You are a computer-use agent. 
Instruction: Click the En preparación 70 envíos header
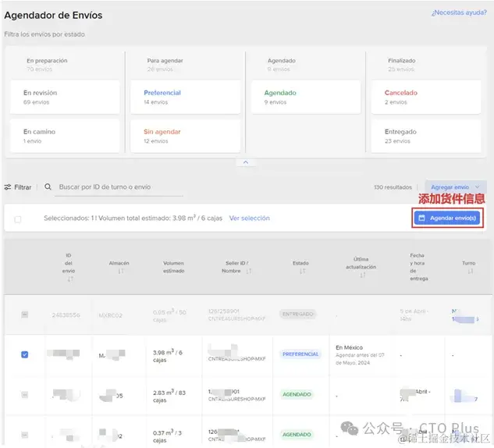[x=47, y=65]
